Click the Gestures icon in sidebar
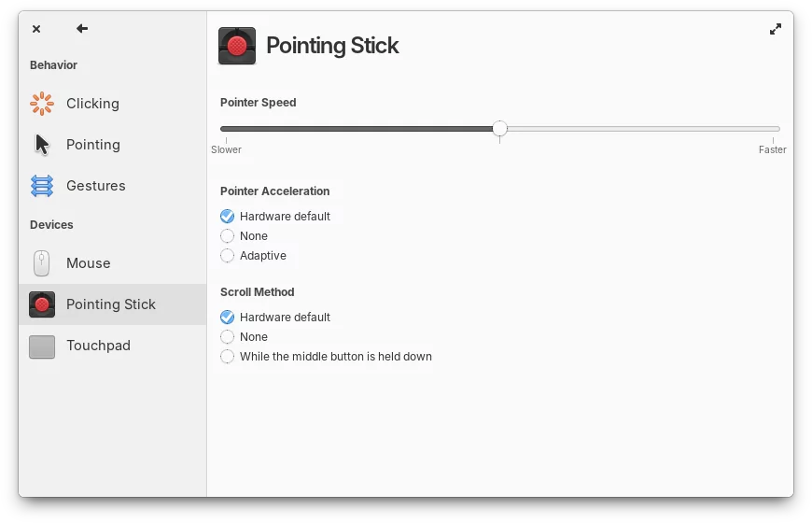This screenshot has width=812, height=523. [42, 186]
